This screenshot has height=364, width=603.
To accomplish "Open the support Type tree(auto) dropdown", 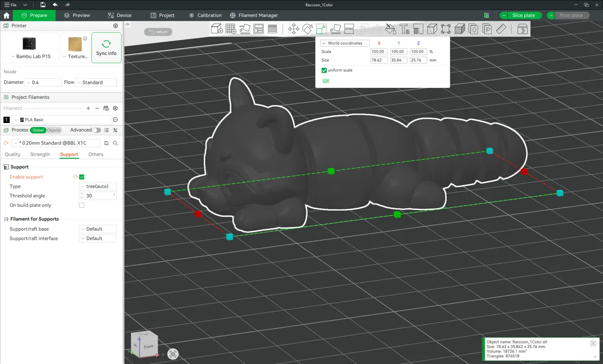I will [98, 186].
